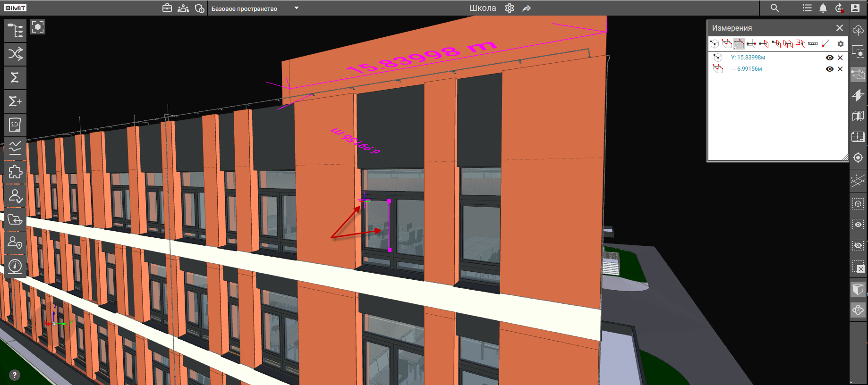Toggle the perspective cube view button
Image resolution: width=868 pixels, height=385 pixels.
pos(858,289)
